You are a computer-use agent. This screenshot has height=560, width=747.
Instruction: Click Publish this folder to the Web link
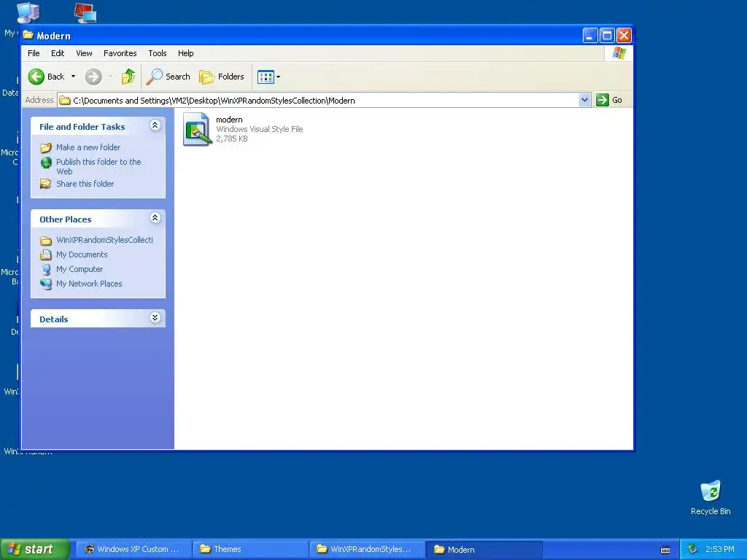coord(98,167)
